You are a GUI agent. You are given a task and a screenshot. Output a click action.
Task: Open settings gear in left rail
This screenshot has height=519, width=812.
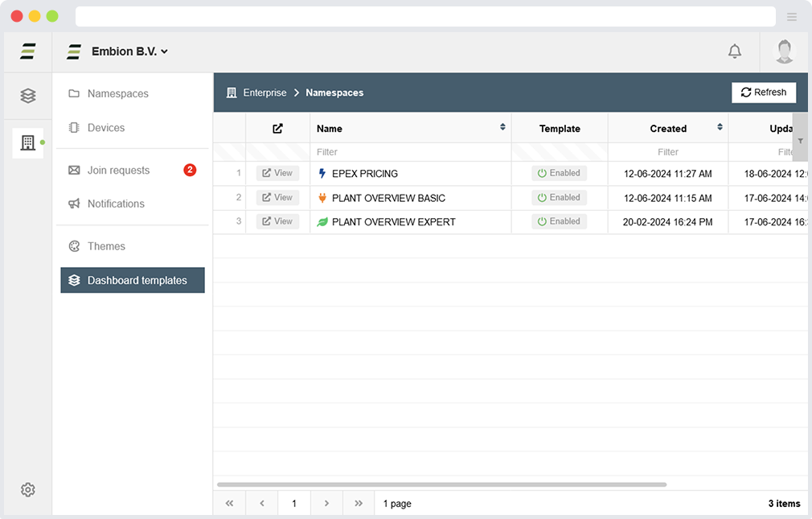click(28, 490)
